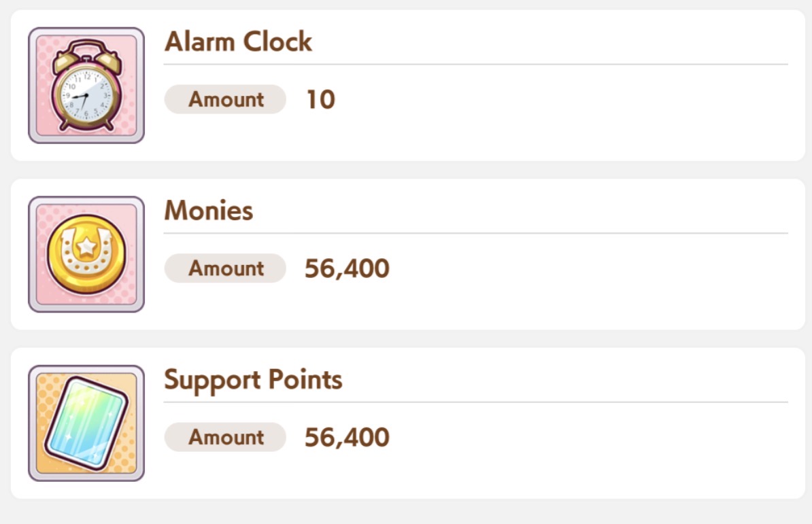Tap the Support Points card icon
The image size is (812, 524).
point(86,423)
